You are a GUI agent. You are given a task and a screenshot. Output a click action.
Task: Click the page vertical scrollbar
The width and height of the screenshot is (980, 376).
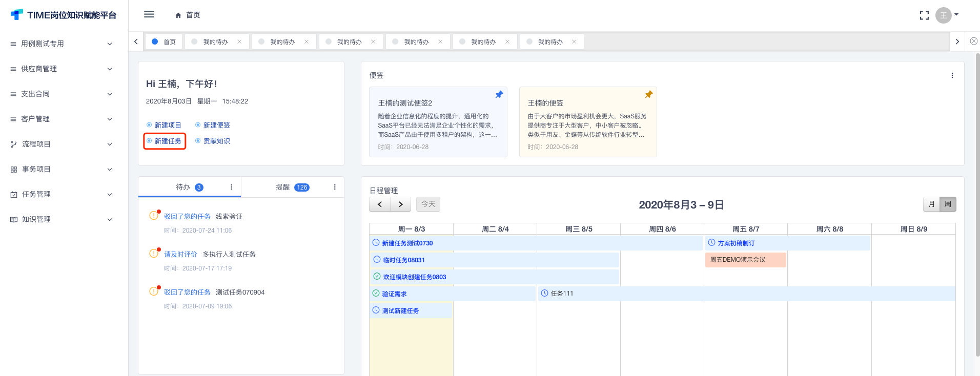[977, 205]
